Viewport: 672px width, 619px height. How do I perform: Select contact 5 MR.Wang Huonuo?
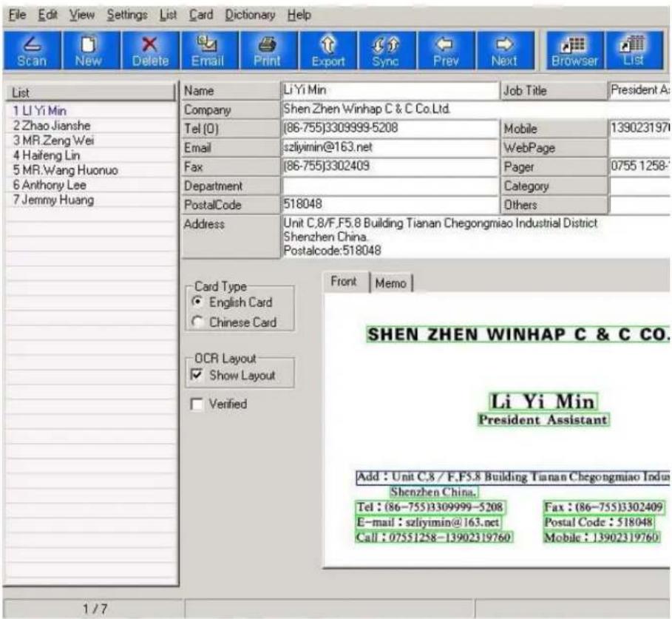[91, 170]
